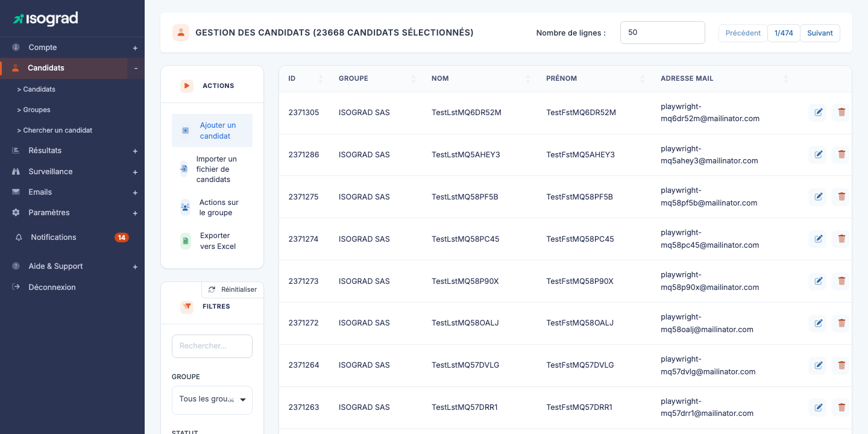Click the Actions play icon
This screenshot has width=868, height=434.
coord(187,86)
